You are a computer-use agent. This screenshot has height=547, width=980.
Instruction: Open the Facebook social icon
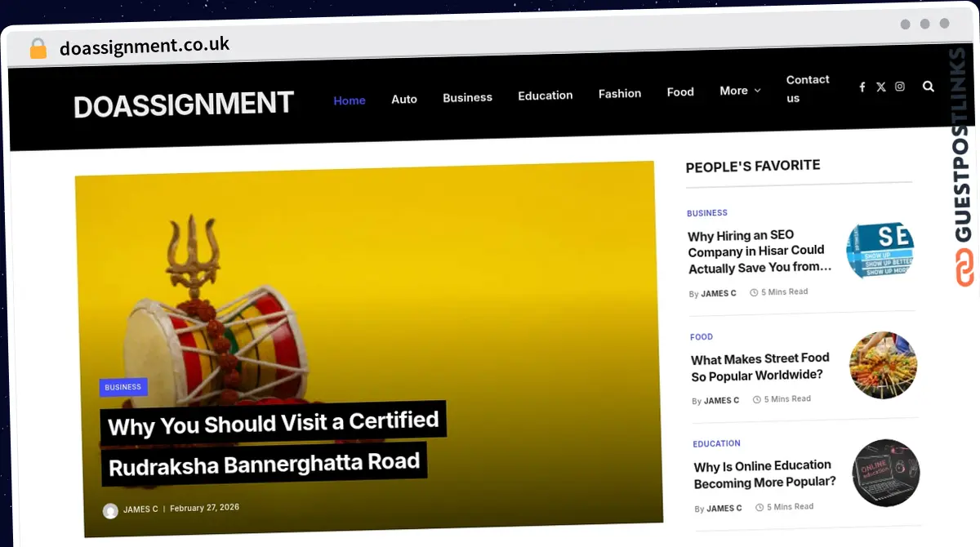(862, 87)
